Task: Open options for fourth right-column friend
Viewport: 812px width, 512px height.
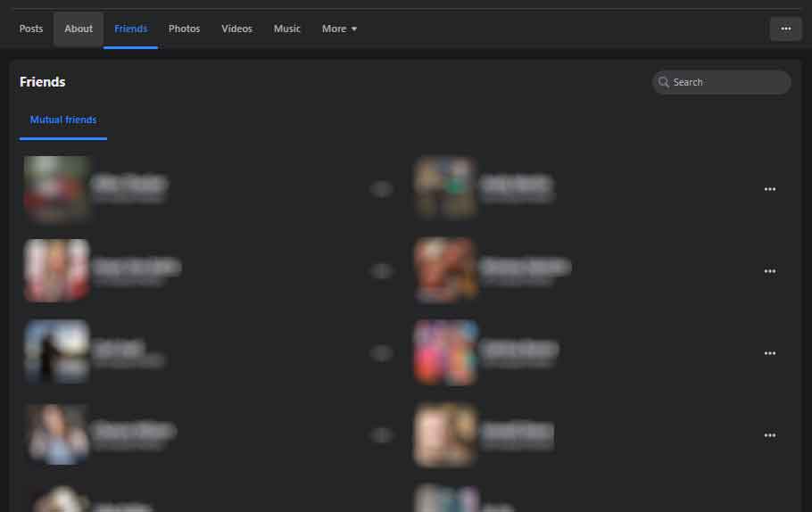Action: point(770,436)
